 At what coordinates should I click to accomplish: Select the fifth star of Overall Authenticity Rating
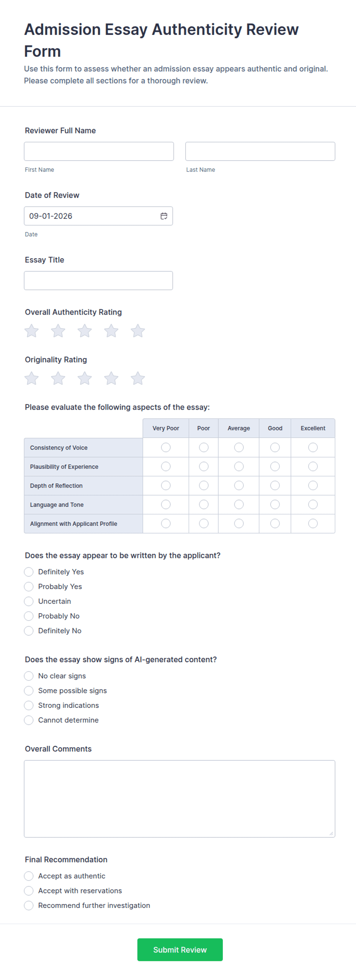pyautogui.click(x=138, y=330)
